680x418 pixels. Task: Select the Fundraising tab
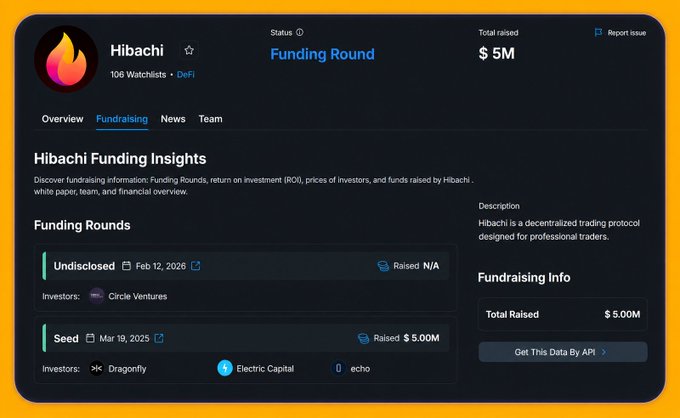[x=122, y=119]
